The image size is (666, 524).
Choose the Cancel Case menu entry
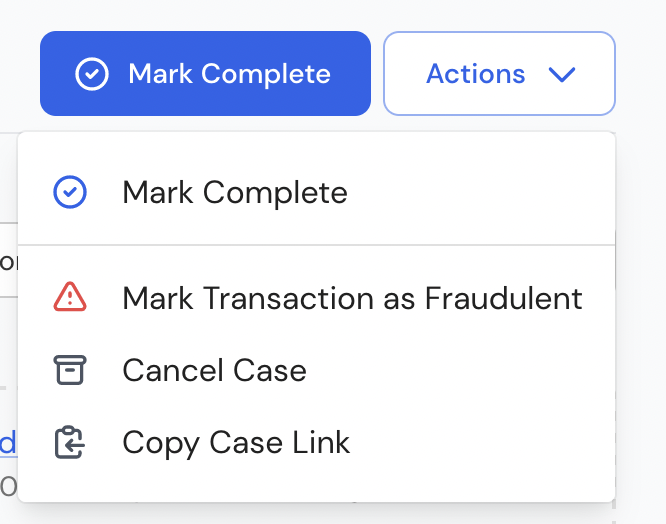(x=316, y=370)
